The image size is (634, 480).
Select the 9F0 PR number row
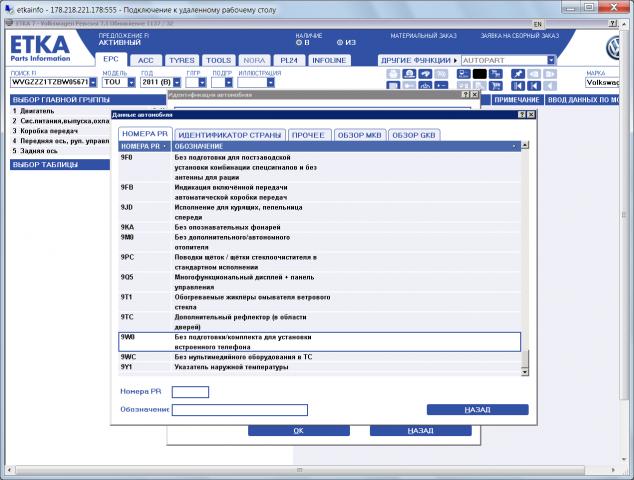coord(319,167)
